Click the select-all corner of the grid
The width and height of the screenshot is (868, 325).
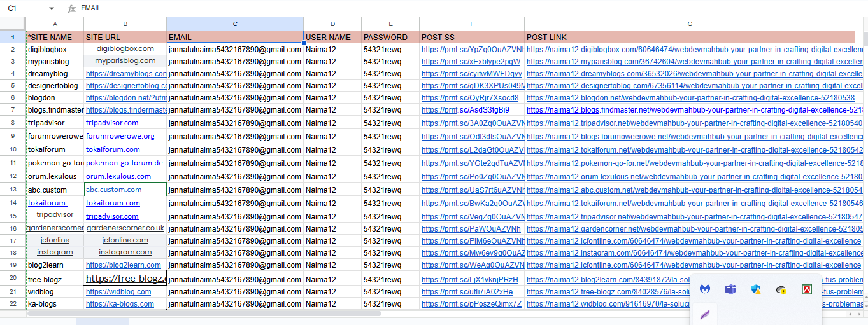point(13,24)
